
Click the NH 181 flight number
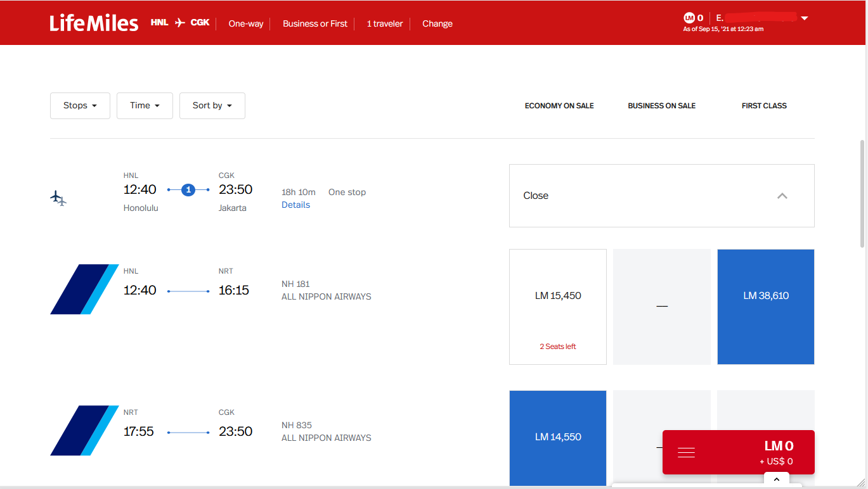(x=295, y=284)
